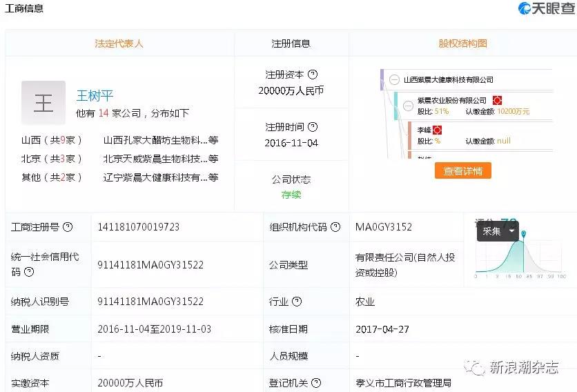577x392 pixels.
Task: Open the 采集 dropdown arrow
Action: click(511, 232)
